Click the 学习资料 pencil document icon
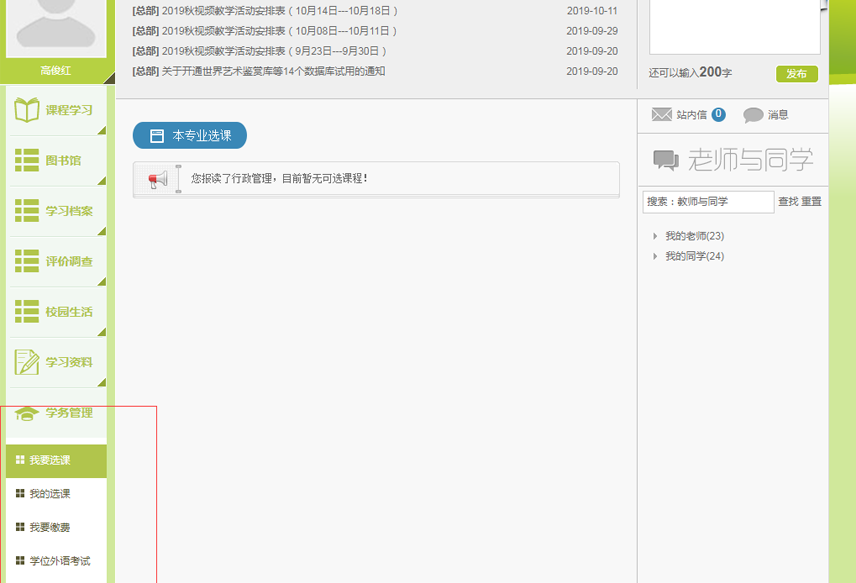 point(27,362)
